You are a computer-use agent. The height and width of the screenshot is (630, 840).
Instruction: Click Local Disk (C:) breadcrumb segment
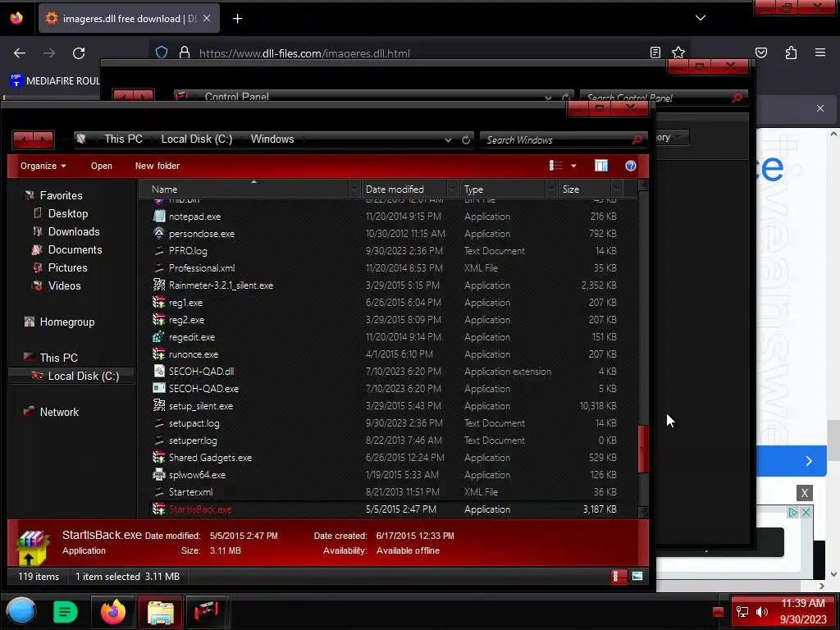tap(197, 139)
